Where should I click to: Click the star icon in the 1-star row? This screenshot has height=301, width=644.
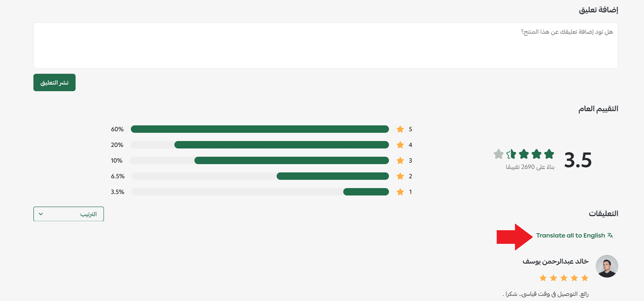click(x=400, y=192)
